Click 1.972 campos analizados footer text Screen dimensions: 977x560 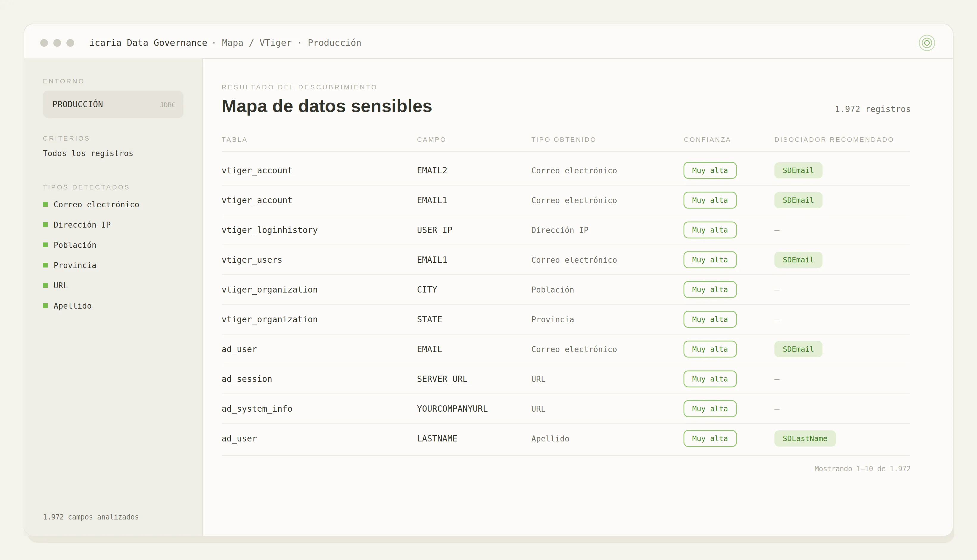(x=91, y=517)
